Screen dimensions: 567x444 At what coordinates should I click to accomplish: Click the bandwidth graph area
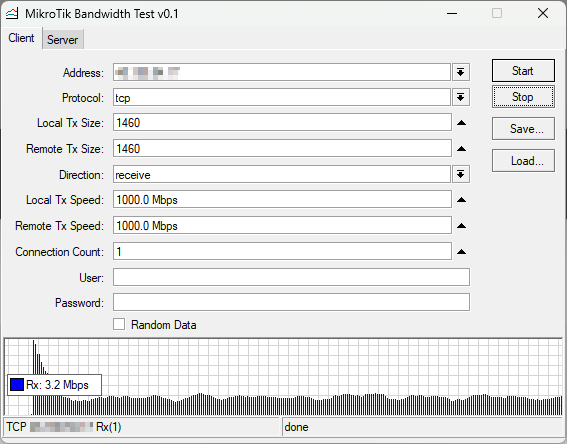click(283, 377)
